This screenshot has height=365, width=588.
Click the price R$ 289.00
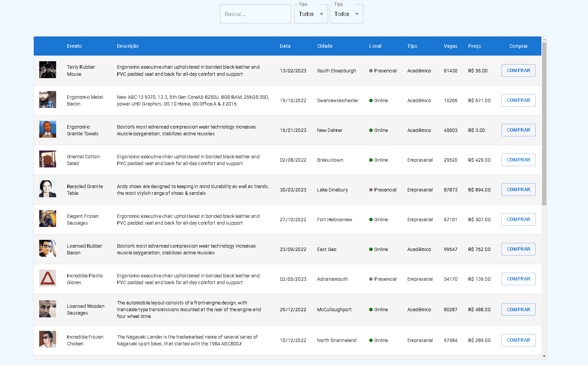(x=479, y=340)
